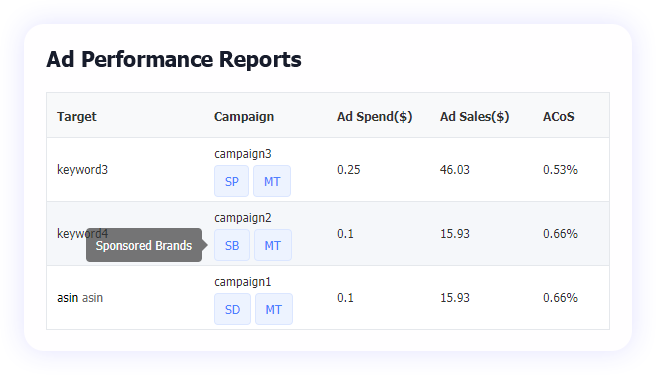Viewport: 656px width, 375px height.
Task: Click the 46.03 ad sales value
Action: [x=455, y=170]
